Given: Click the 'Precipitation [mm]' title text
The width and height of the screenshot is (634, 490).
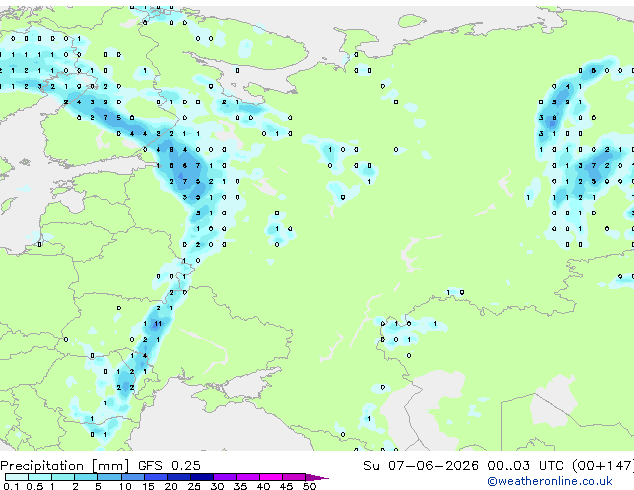Looking at the screenshot, I should (65, 466).
